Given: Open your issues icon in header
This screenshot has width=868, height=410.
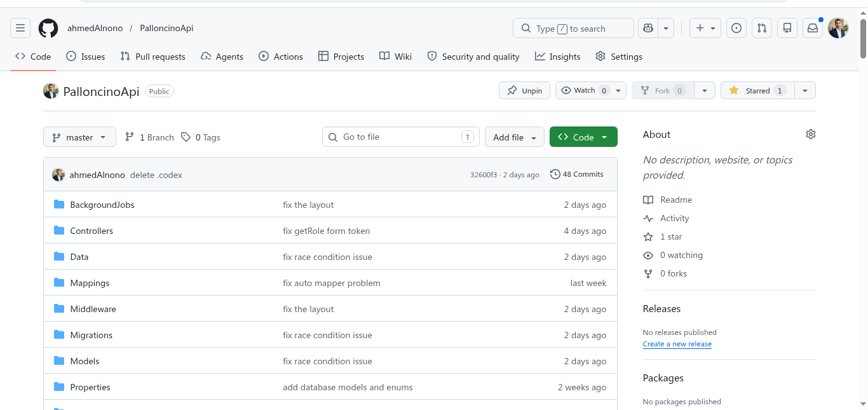Looking at the screenshot, I should 736,28.
